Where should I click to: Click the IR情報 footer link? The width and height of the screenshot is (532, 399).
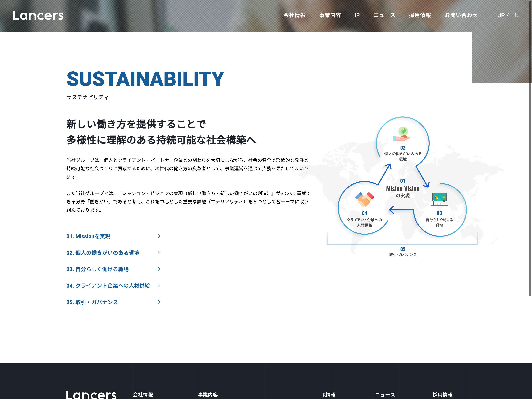328,395
